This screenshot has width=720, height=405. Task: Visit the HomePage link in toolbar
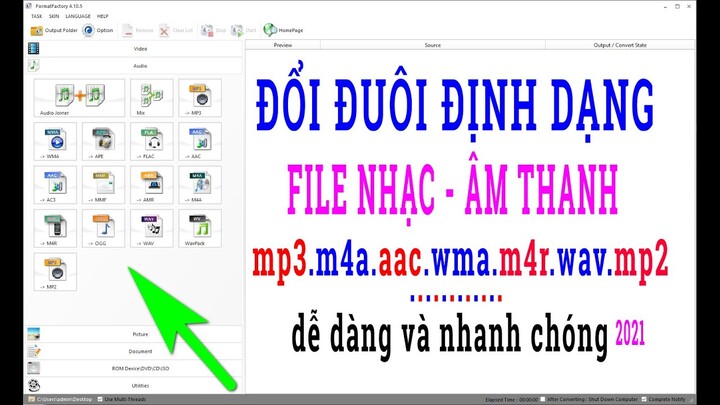point(283,30)
